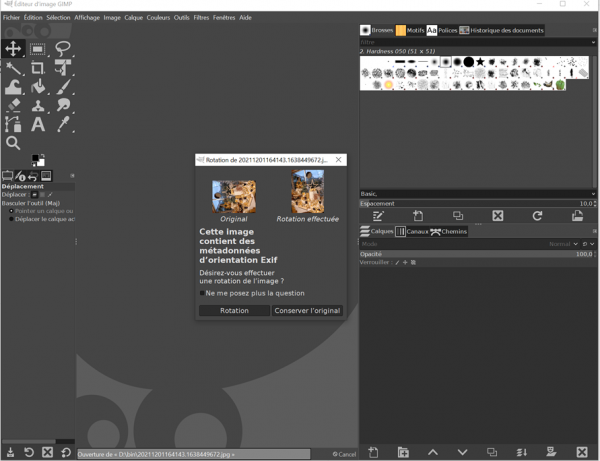Image resolution: width=600 pixels, height=461 pixels.
Task: Select the Clone stamp tool
Action: 38,105
